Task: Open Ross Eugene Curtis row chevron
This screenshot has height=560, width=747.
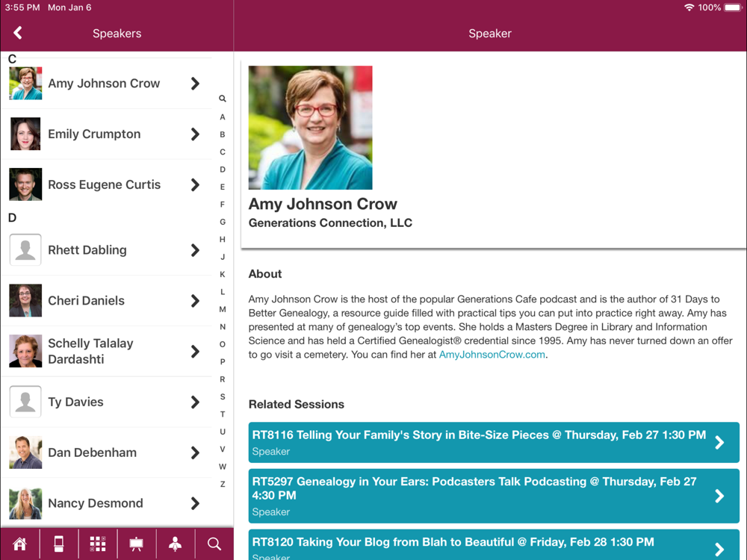Action: click(195, 184)
